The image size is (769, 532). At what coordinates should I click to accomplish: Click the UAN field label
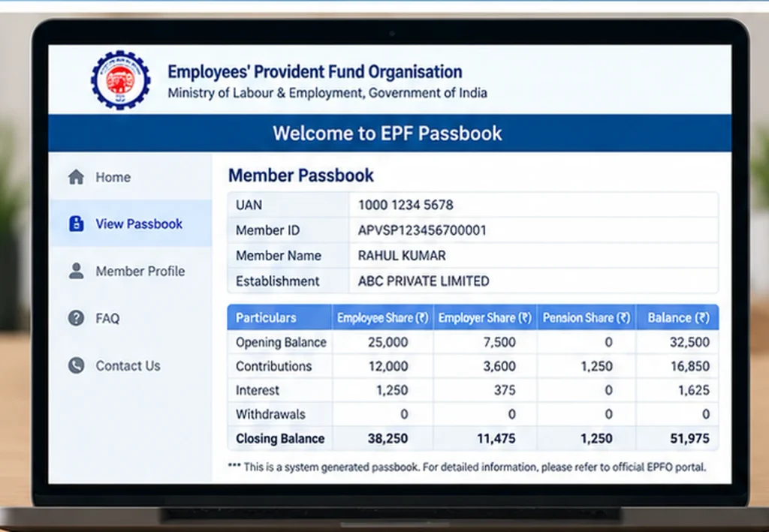coord(249,205)
